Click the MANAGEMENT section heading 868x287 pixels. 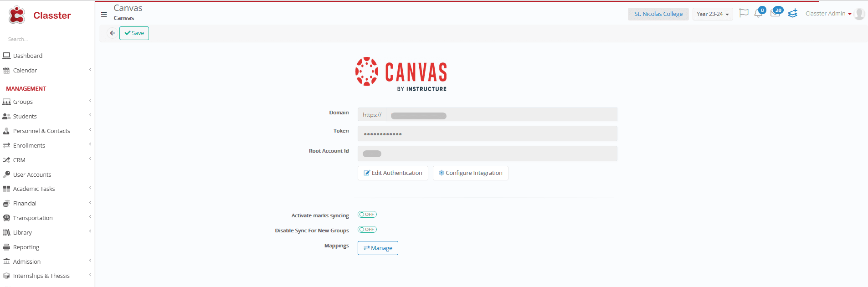(x=26, y=89)
